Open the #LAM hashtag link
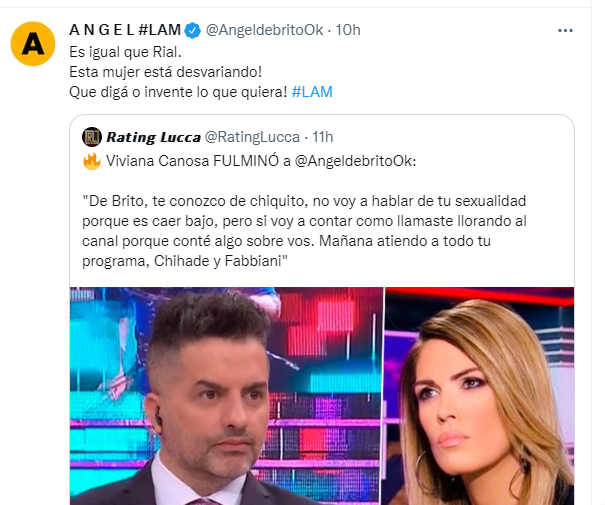The height and width of the screenshot is (505, 605). pyautogui.click(x=312, y=92)
